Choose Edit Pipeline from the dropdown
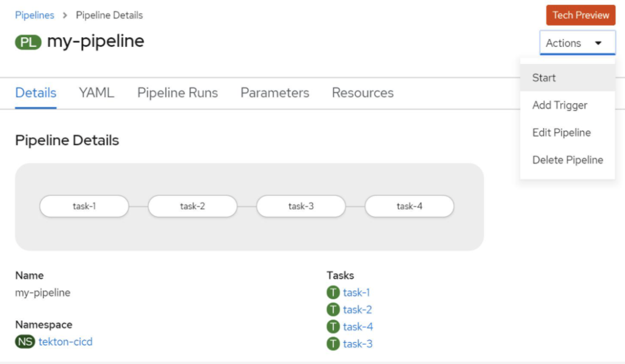 (567, 133)
